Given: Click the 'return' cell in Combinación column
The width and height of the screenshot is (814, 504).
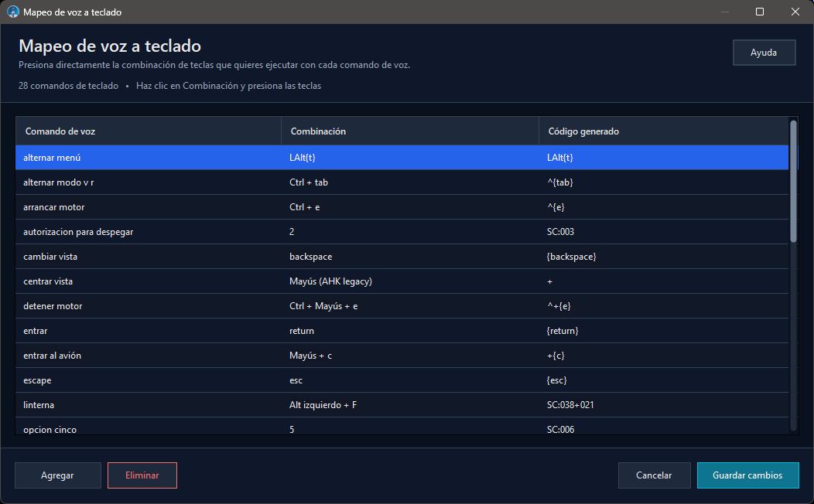Looking at the screenshot, I should [x=410, y=331].
